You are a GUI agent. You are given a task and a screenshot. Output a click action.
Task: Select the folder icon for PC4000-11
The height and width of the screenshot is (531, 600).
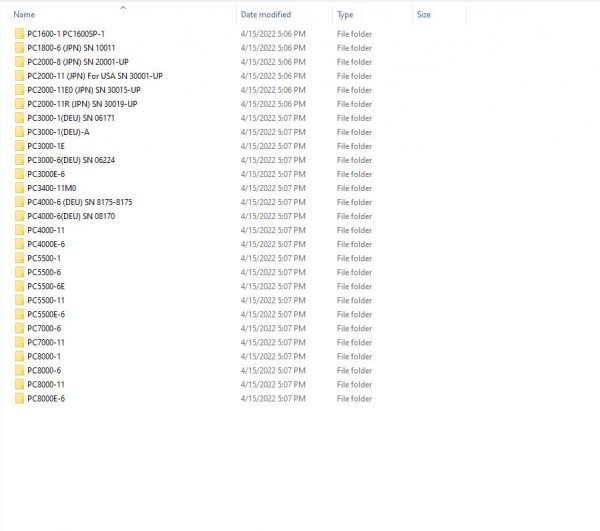tap(20, 230)
